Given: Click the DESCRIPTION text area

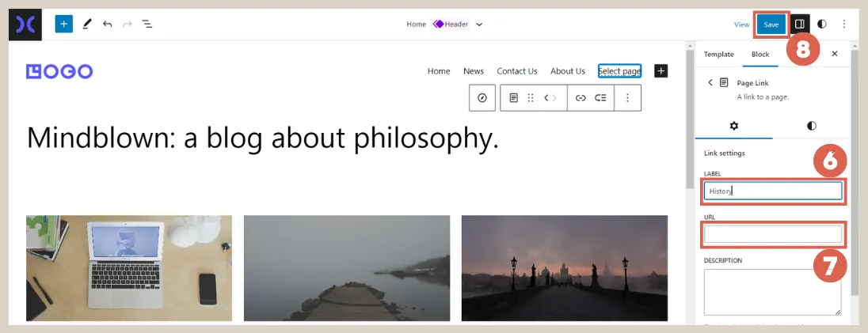Looking at the screenshot, I should (x=773, y=292).
